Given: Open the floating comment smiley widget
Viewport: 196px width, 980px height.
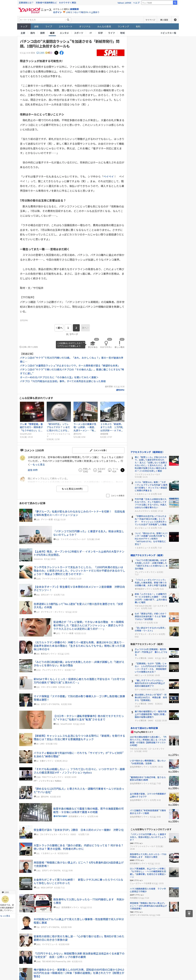Looking at the screenshot, I should [x=5, y=899].
